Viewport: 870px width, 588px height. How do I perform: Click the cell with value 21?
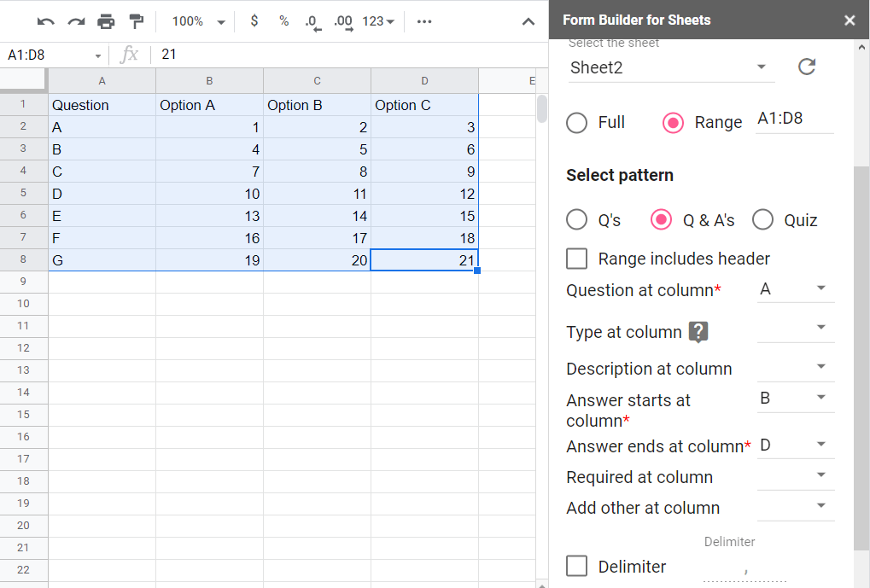click(424, 260)
